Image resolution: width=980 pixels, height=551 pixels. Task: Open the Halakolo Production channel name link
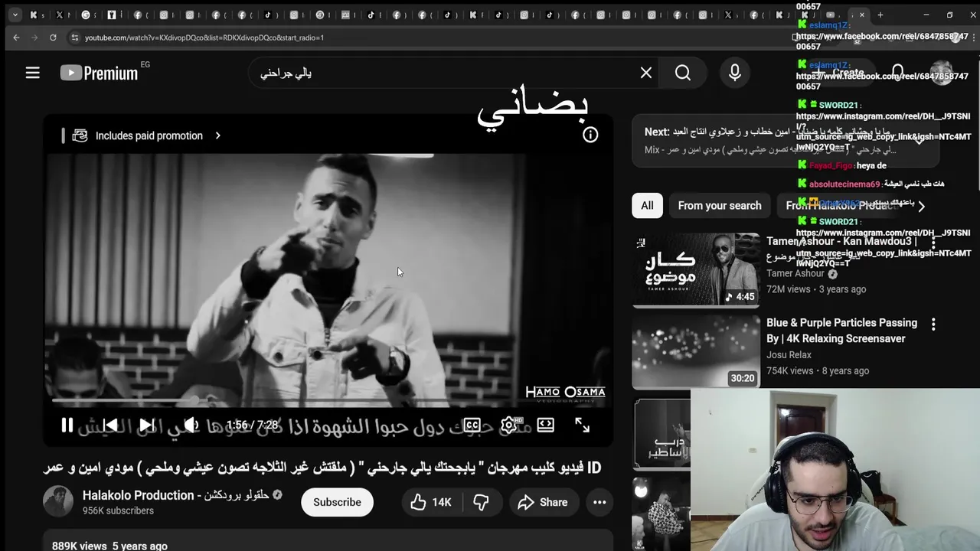175,495
